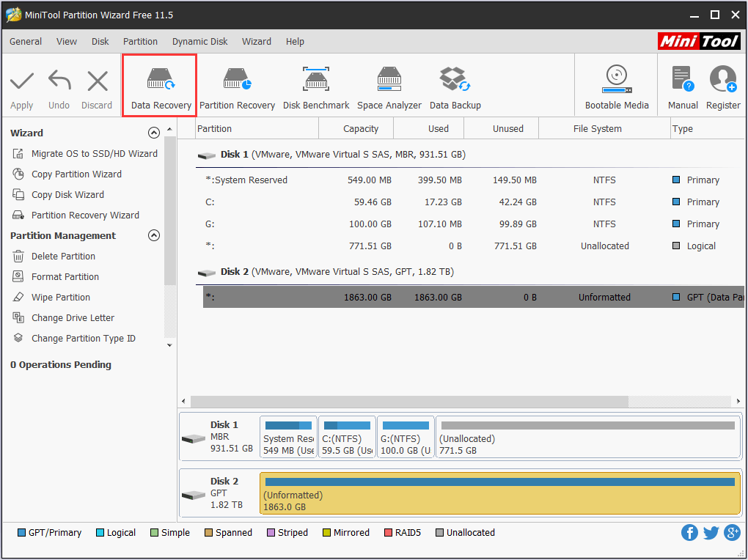Create Bootable Media

point(617,88)
